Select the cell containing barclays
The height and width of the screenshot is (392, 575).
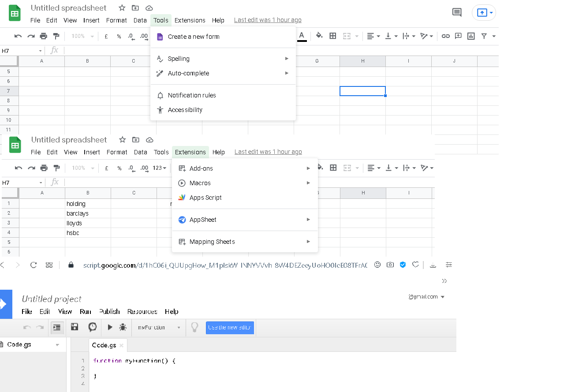pyautogui.click(x=88, y=213)
